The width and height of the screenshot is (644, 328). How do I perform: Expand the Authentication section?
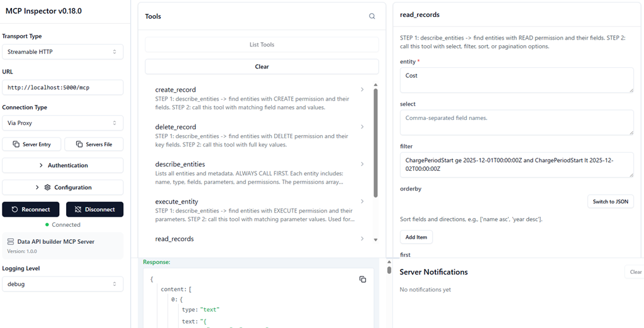pyautogui.click(x=62, y=165)
